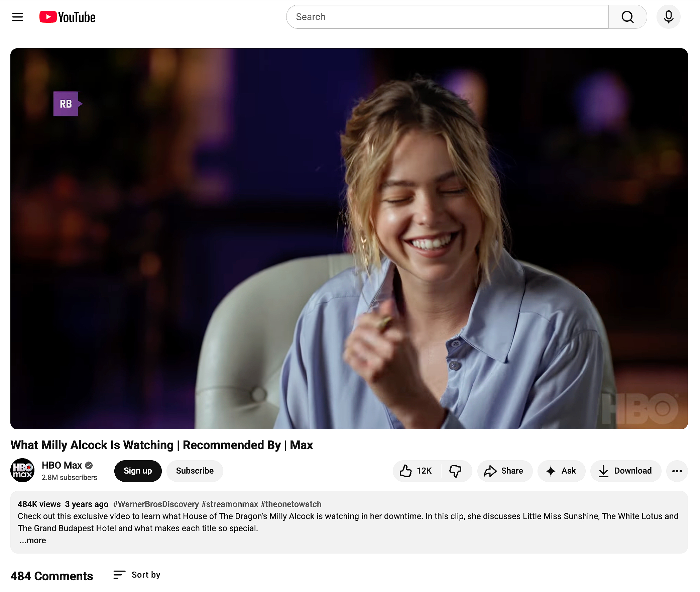
Task: Open the #theonetowatch hashtag link
Action: 291,504
